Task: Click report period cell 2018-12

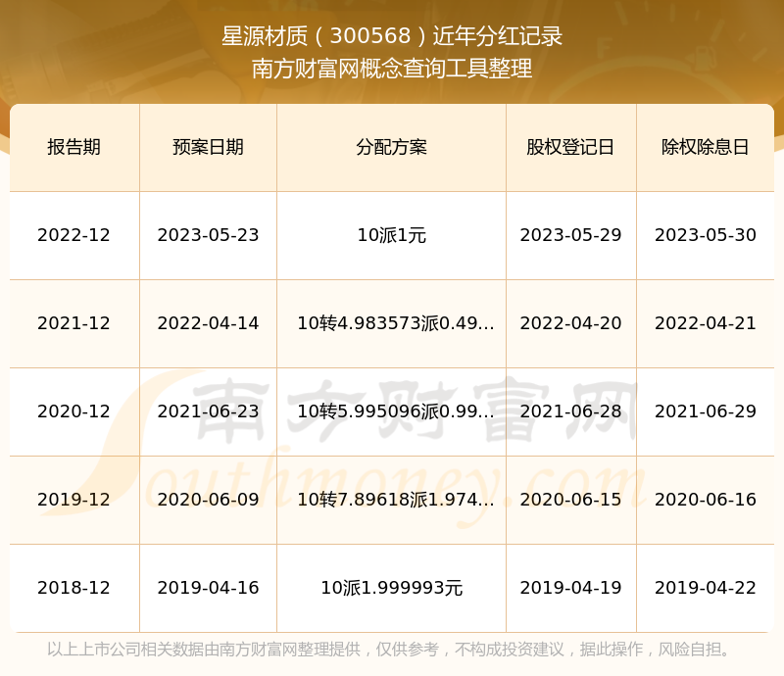Action: pyautogui.click(x=74, y=588)
